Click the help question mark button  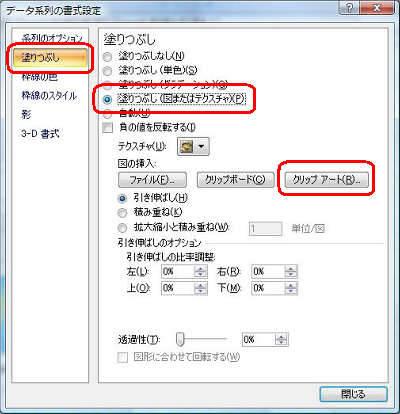pos(350,8)
